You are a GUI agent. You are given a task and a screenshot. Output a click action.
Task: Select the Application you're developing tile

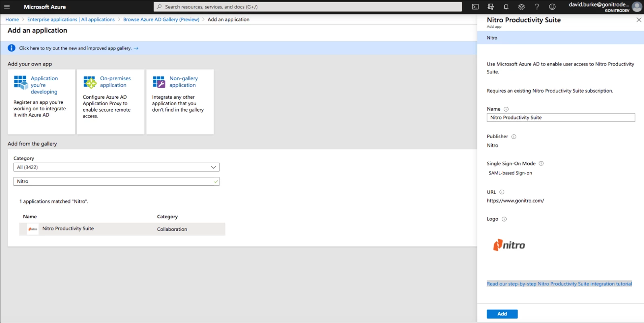point(41,101)
